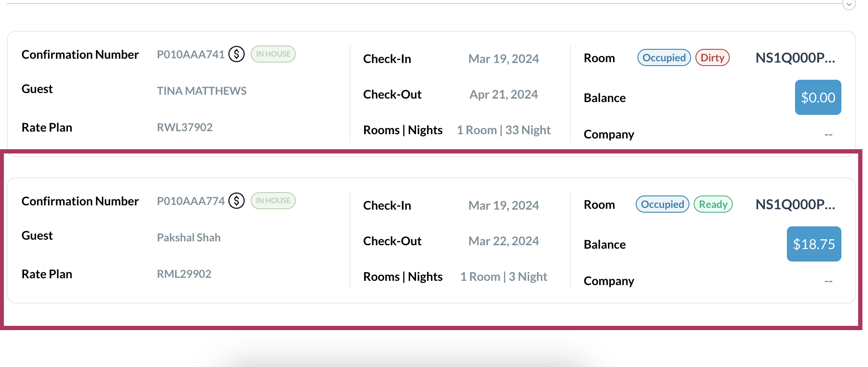Click the Ready room status tag
Image resolution: width=868 pixels, height=367 pixels.
[713, 205]
